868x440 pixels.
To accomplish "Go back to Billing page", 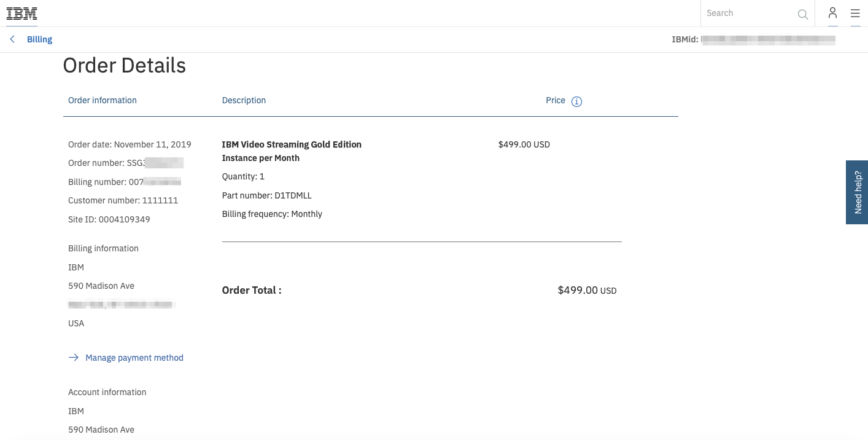I will [x=39, y=39].
